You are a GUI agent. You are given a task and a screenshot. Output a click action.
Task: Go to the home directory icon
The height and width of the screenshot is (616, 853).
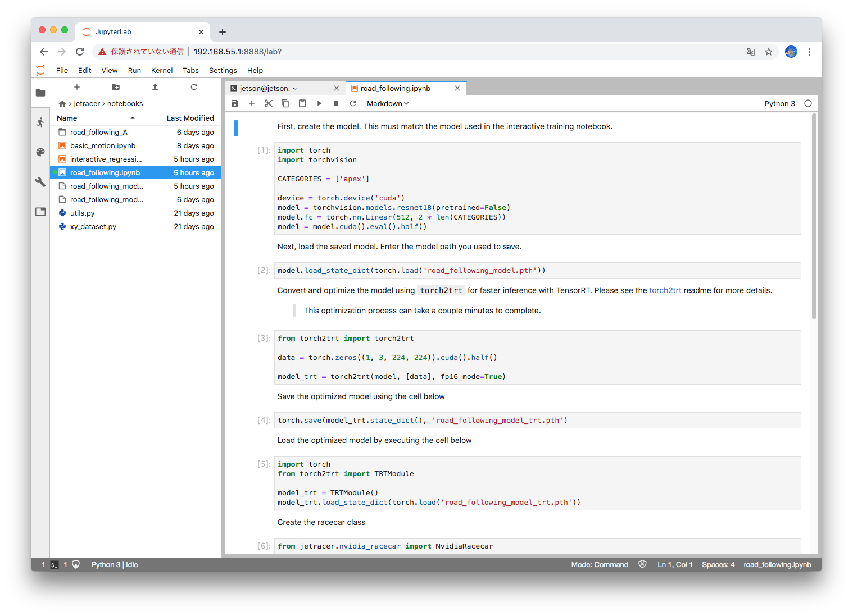62,104
